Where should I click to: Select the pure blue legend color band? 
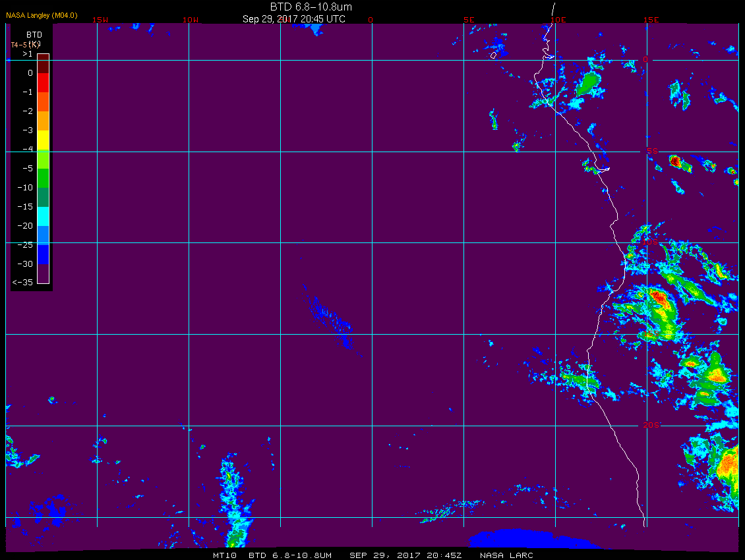click(44, 254)
